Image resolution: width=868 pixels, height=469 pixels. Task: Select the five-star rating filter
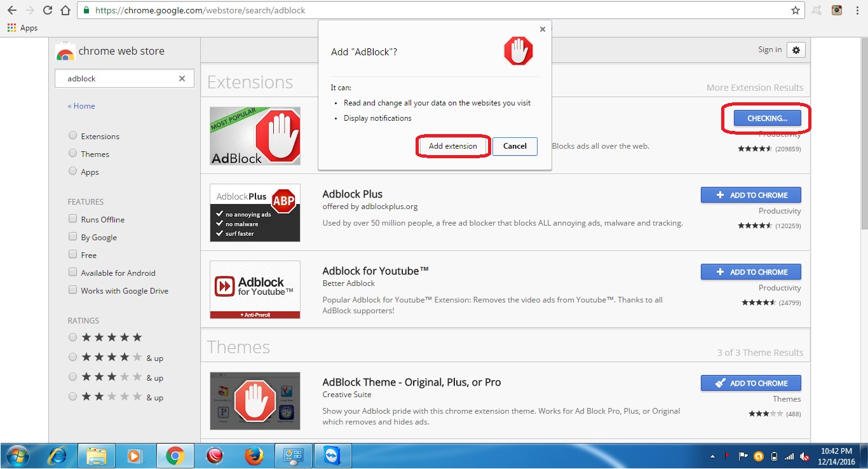tap(72, 337)
